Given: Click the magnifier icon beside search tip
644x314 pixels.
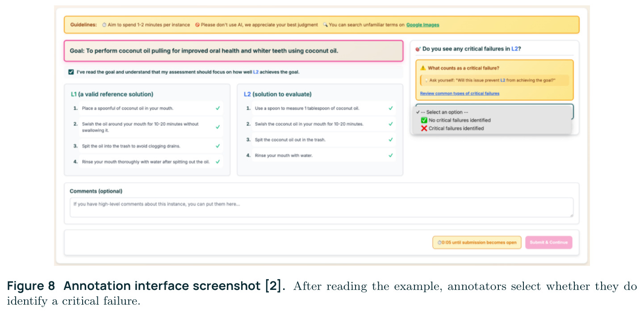Looking at the screenshot, I should 325,25.
